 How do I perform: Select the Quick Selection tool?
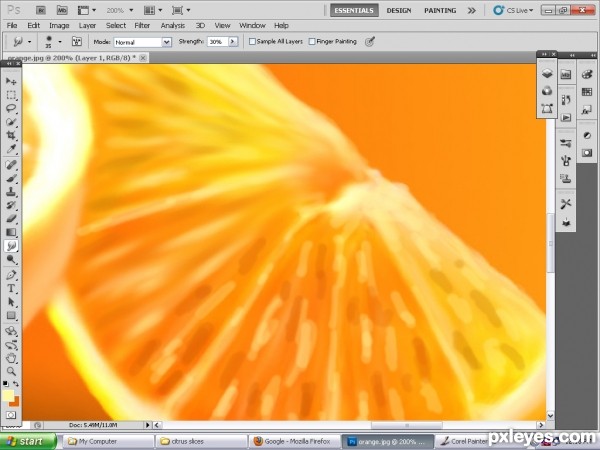(11, 122)
